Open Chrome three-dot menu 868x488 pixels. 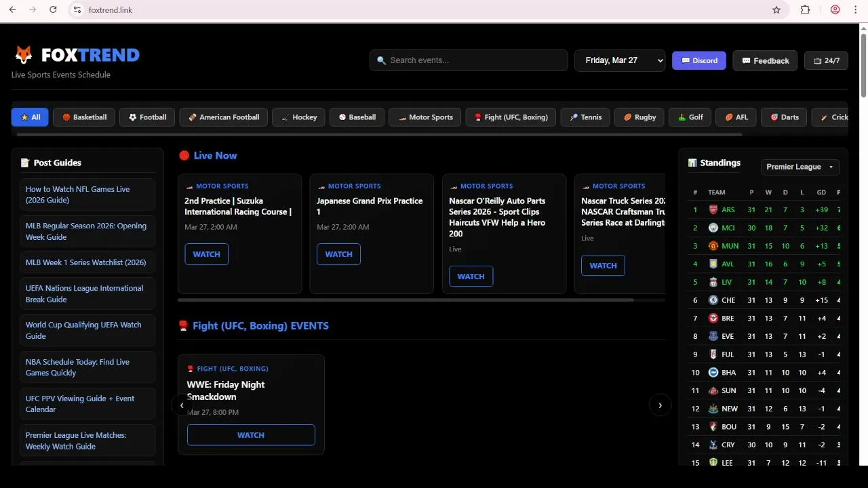click(855, 10)
